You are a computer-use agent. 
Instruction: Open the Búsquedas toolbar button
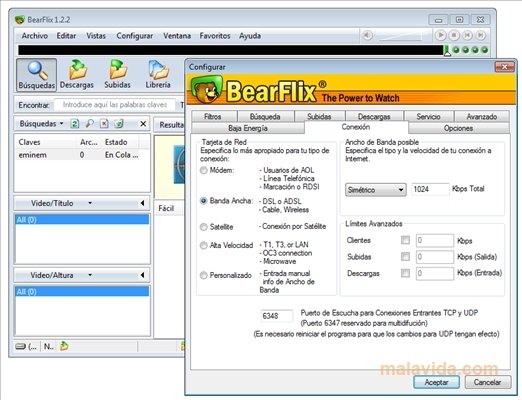pyautogui.click(x=36, y=75)
